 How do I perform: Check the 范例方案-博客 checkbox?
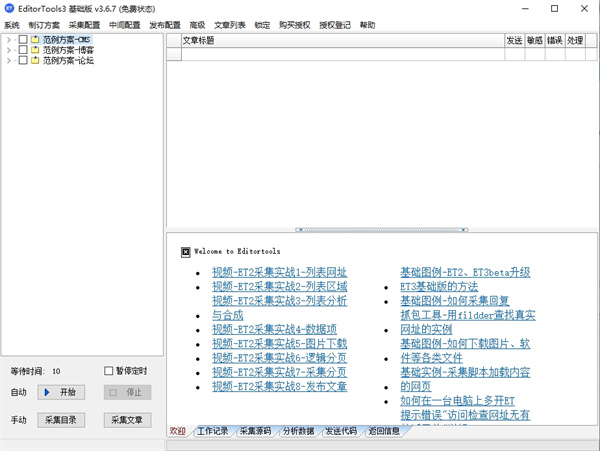[x=23, y=50]
